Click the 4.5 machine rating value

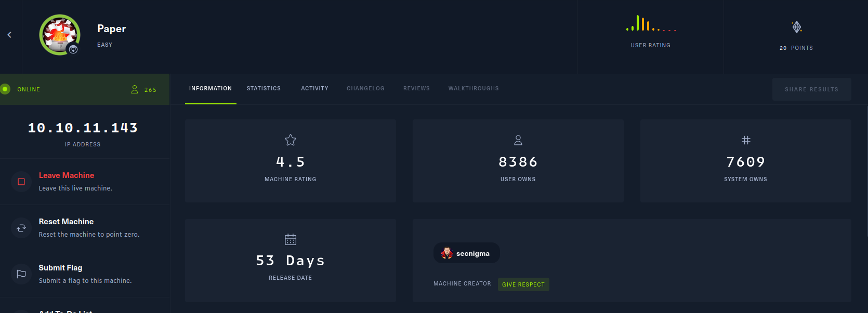[x=291, y=162]
